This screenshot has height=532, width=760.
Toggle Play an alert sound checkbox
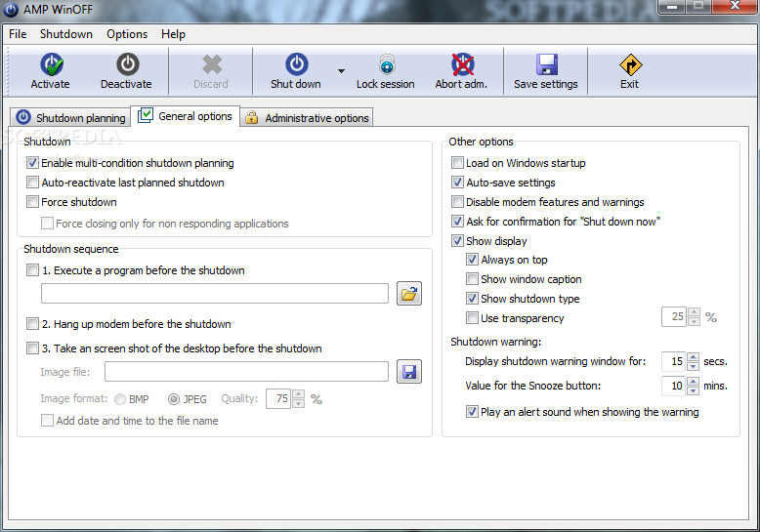(472, 412)
